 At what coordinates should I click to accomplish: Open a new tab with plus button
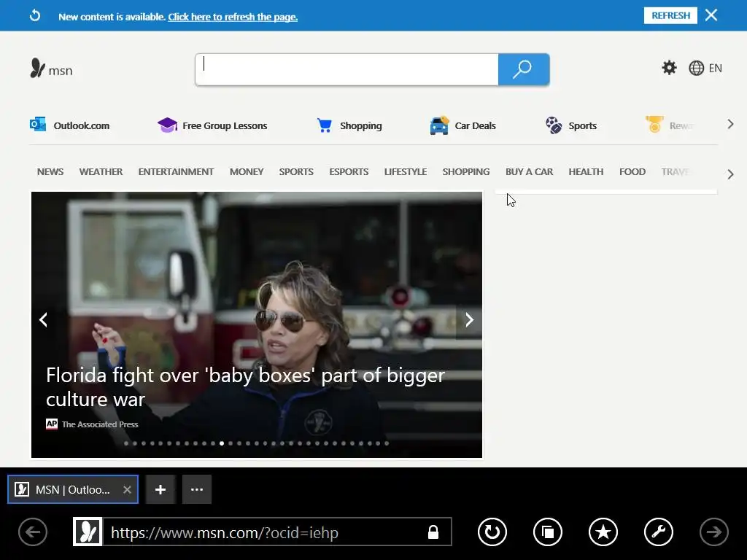[x=160, y=489]
